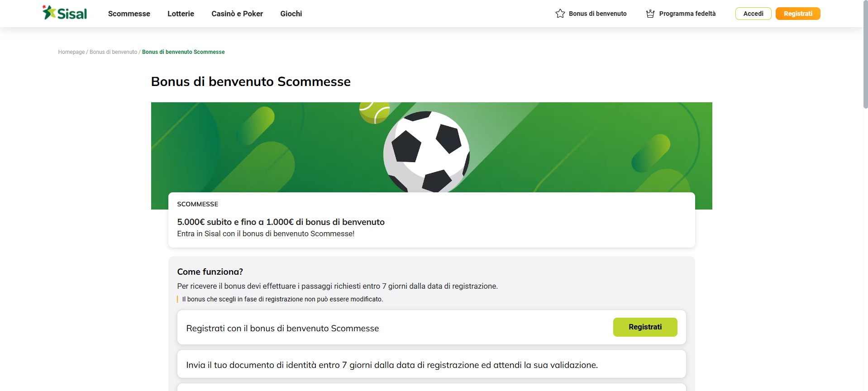Click the Accedi button
The width and height of the screenshot is (868, 391).
coord(753,14)
